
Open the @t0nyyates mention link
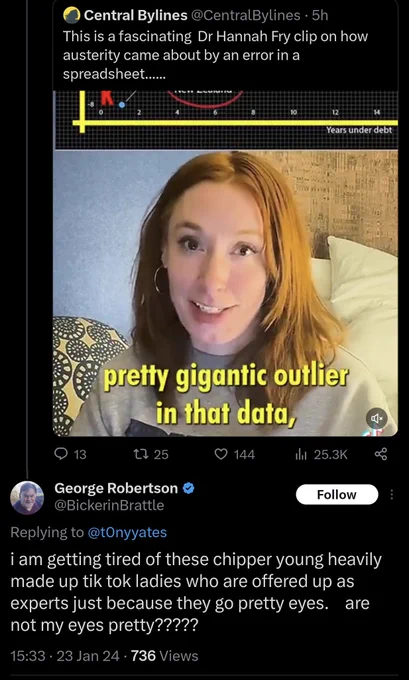pyautogui.click(x=127, y=533)
